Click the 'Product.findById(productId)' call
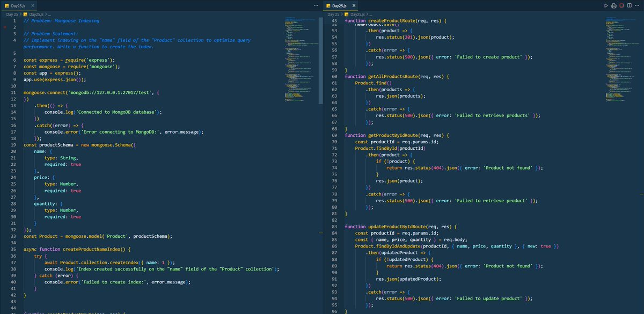 pos(390,148)
